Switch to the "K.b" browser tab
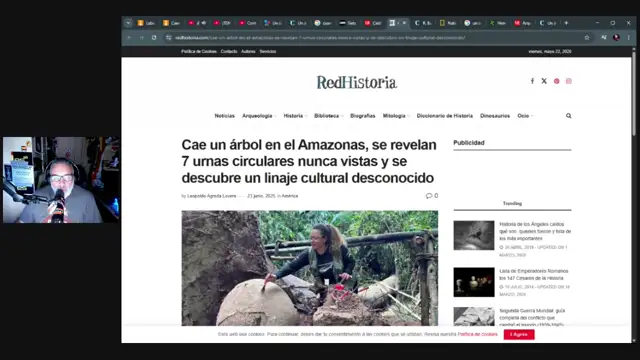Viewport: 640px width, 360px height. pos(423,23)
